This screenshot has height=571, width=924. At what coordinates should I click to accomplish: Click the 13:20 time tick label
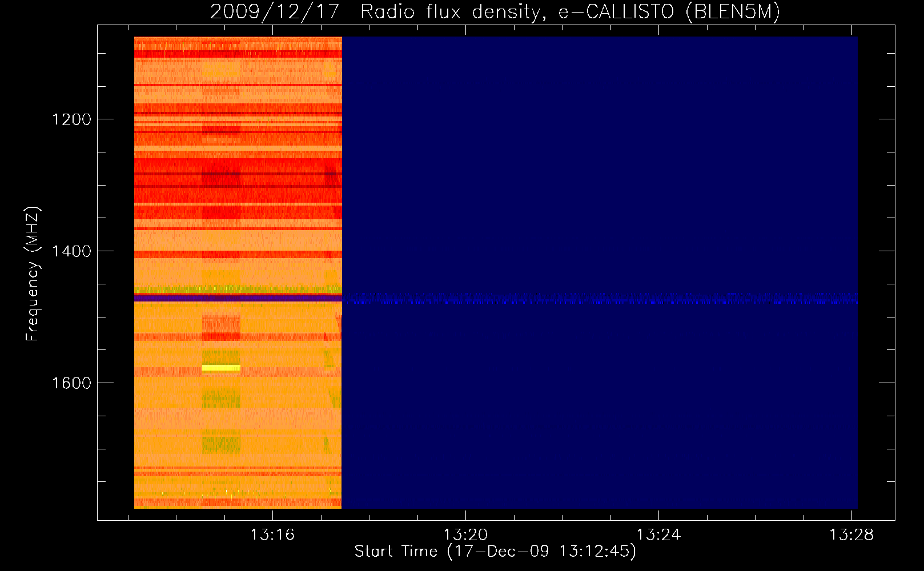click(465, 534)
